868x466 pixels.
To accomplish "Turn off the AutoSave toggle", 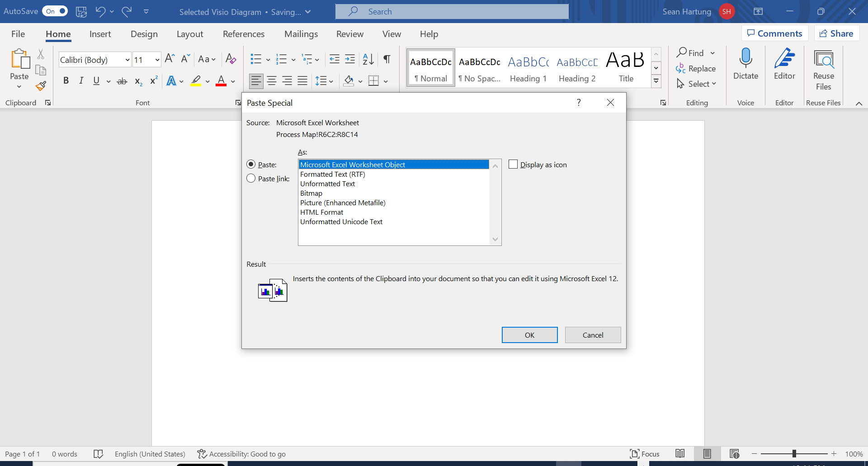I will click(x=55, y=11).
